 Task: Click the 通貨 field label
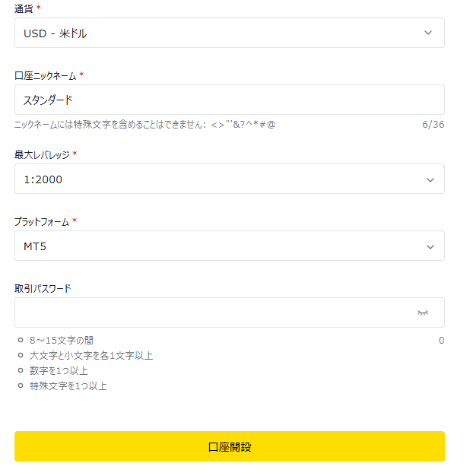tap(24, 8)
